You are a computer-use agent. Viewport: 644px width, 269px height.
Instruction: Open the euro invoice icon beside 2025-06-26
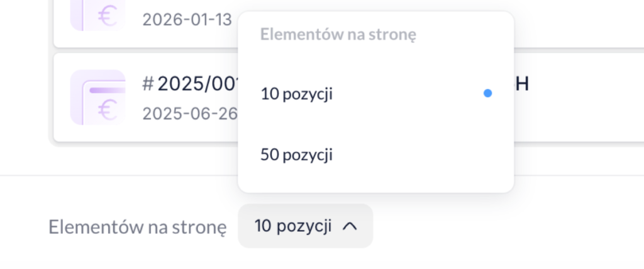tap(97, 97)
